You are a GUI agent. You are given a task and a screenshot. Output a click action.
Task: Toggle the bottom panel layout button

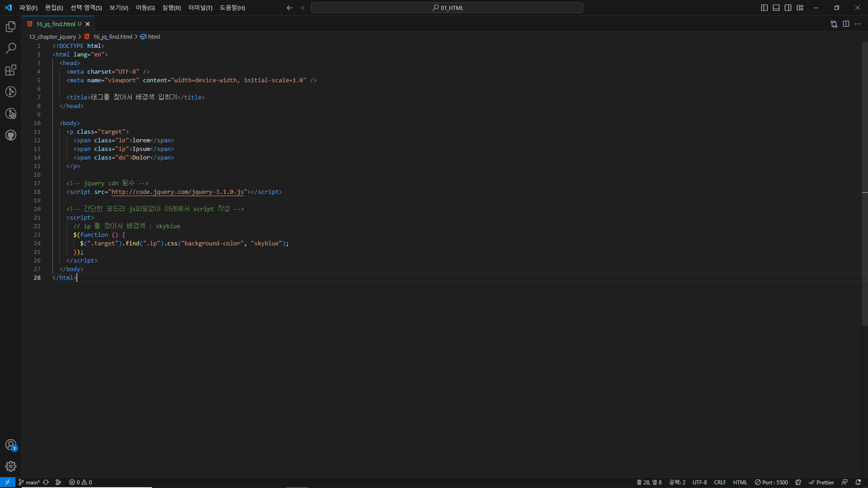776,8
